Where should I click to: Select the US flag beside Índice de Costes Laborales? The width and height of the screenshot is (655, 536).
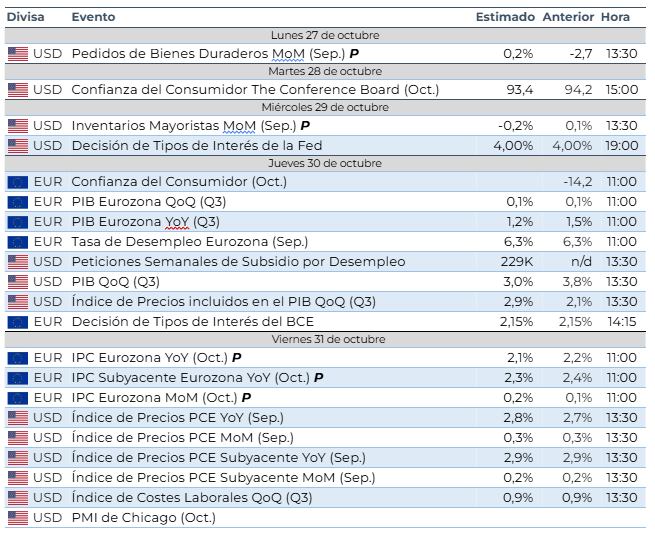point(17,498)
